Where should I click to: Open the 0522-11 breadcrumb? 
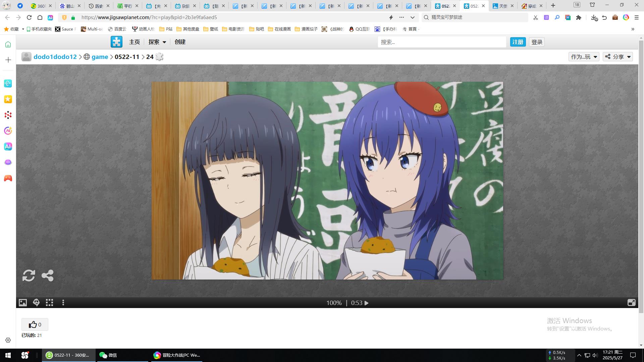[x=127, y=57]
